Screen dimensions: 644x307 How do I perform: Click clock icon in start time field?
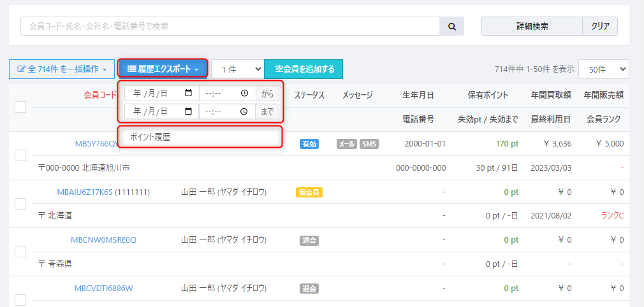click(x=244, y=93)
